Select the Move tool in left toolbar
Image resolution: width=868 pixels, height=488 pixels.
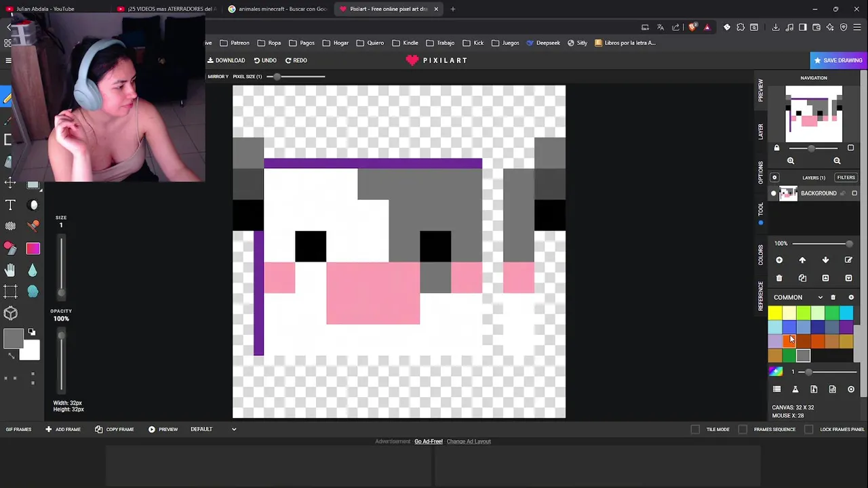(x=10, y=183)
